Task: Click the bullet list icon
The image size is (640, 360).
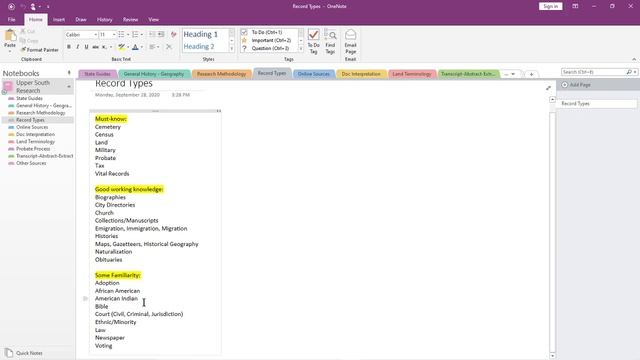Action: [121, 35]
